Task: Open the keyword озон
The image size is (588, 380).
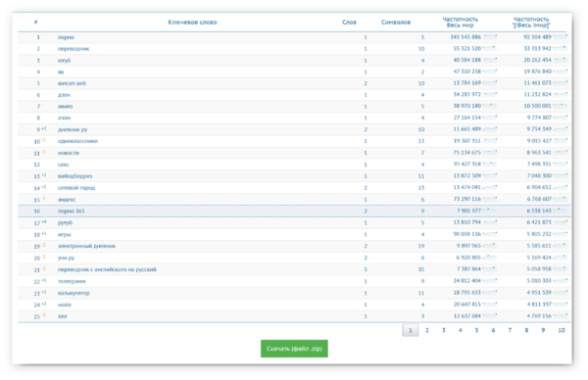Action: point(64,118)
